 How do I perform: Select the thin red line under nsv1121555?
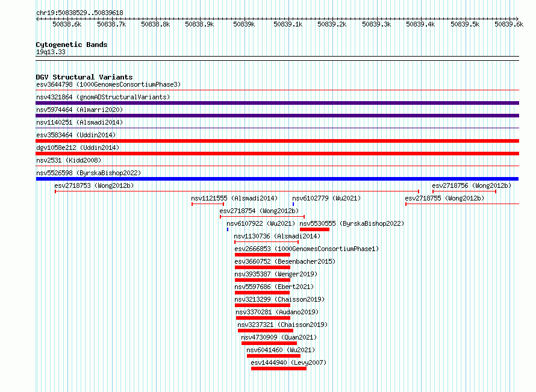(x=208, y=204)
